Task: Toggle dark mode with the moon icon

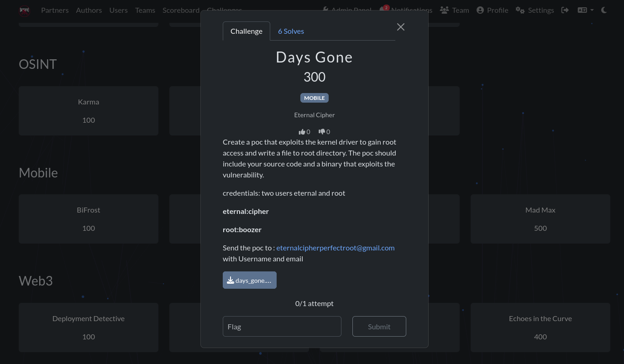Action: coord(604,10)
